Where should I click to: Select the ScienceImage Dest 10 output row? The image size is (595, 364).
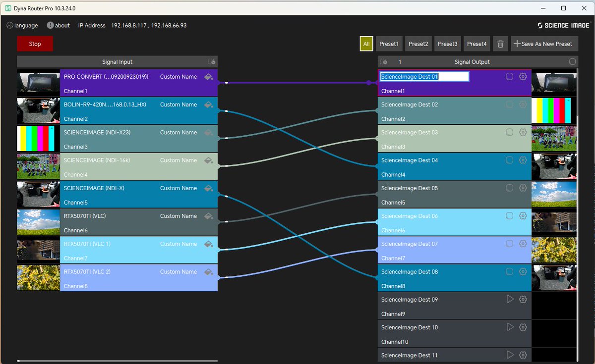click(x=455, y=333)
